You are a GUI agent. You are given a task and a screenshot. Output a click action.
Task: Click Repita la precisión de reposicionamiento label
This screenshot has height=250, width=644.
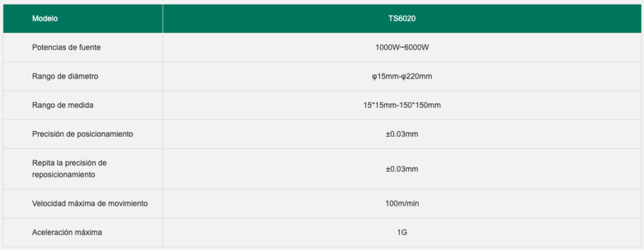tap(69, 169)
